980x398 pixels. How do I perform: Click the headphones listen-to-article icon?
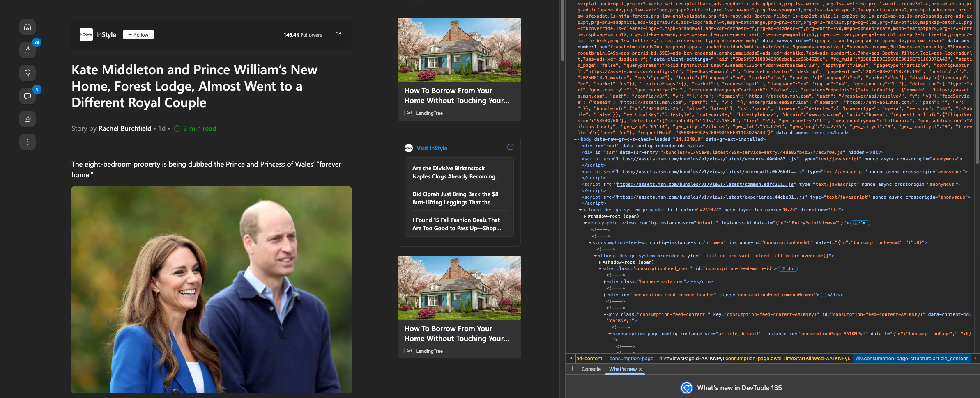(x=28, y=27)
